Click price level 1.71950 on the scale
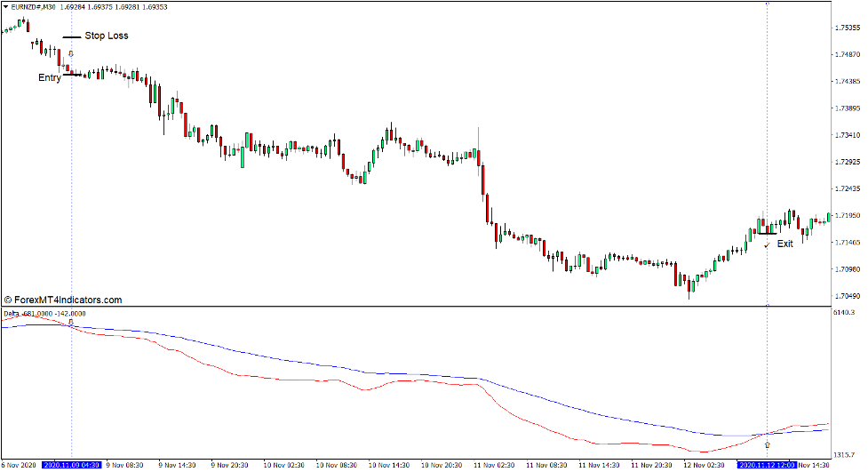This screenshot has height=472, width=868. pyautogui.click(x=848, y=215)
